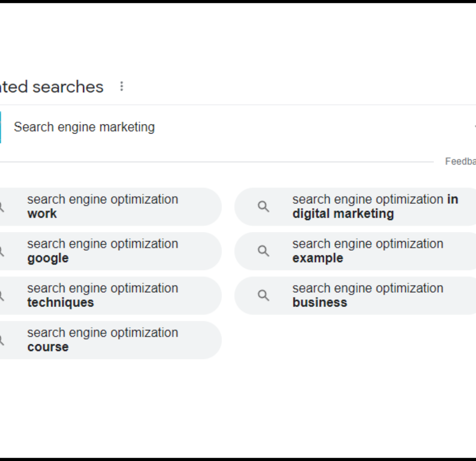Open search engine optimization business suggestion
The height and width of the screenshot is (461, 476).
355,296
